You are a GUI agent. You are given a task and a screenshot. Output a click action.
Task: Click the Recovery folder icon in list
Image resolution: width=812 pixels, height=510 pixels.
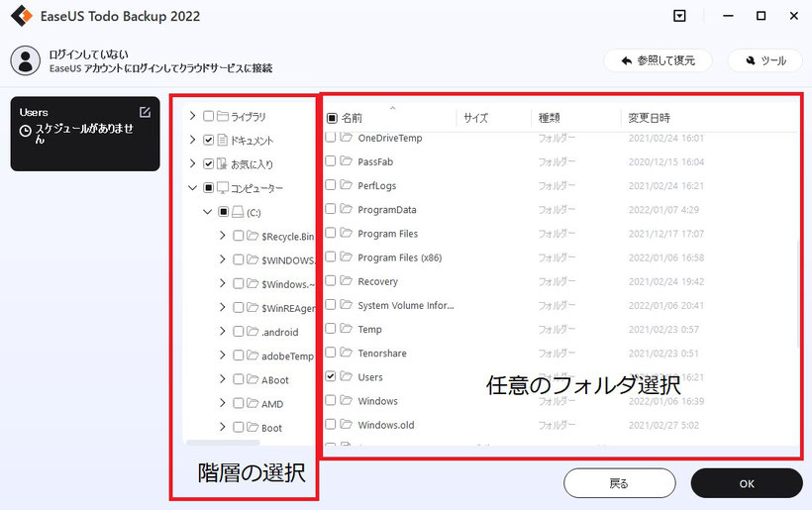tap(346, 280)
